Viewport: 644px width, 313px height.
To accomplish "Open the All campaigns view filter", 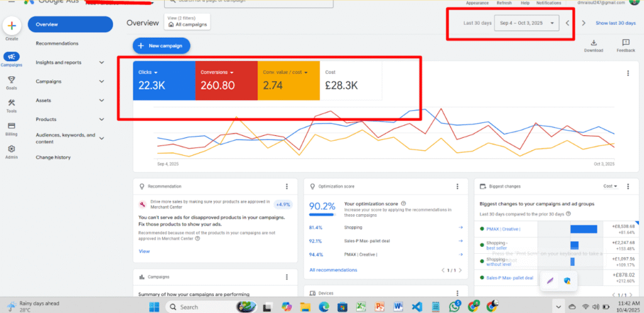I will coord(187,21).
